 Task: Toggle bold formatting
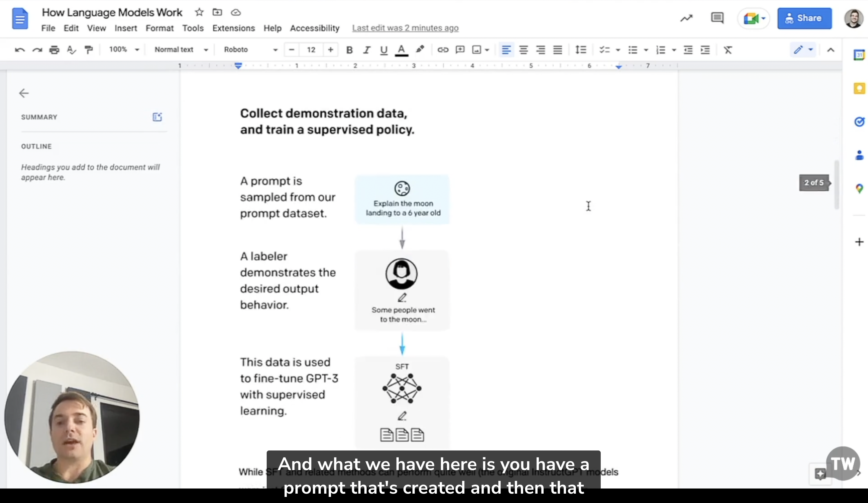click(x=349, y=50)
